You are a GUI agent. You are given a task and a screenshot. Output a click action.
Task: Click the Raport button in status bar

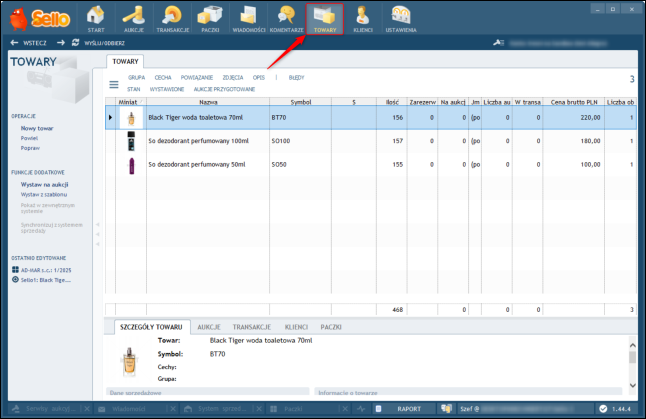tap(408, 409)
